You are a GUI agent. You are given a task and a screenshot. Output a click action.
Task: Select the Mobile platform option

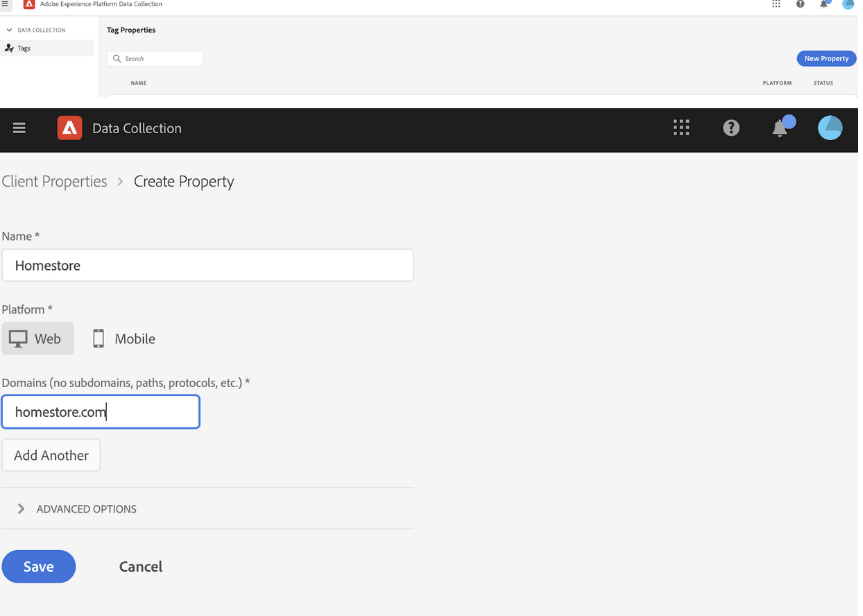click(124, 339)
